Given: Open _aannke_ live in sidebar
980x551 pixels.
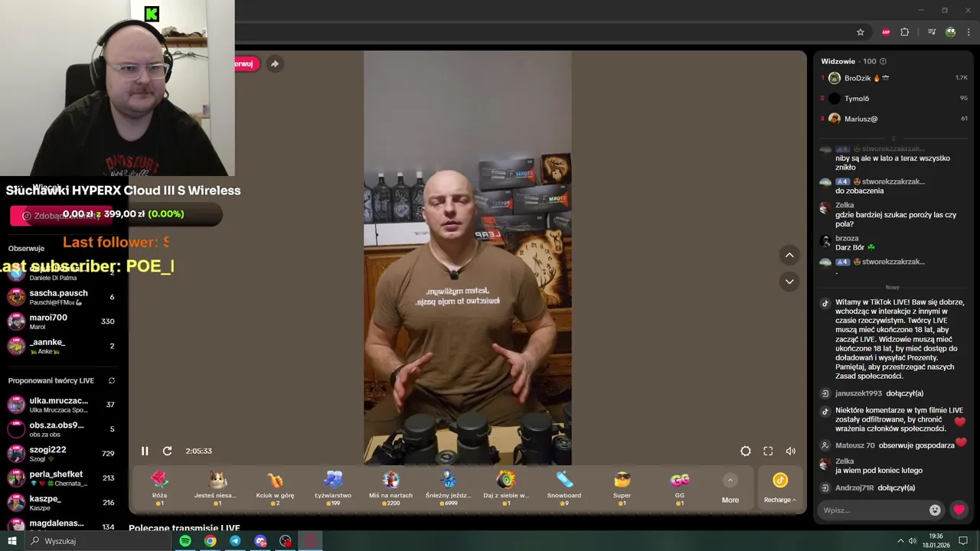Looking at the screenshot, I should coord(63,346).
